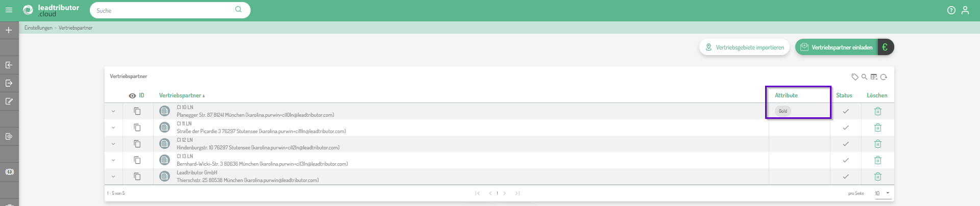980x206 pixels.
Task: Delete partner CI 10 LN with trash icon
Action: pos(878,111)
